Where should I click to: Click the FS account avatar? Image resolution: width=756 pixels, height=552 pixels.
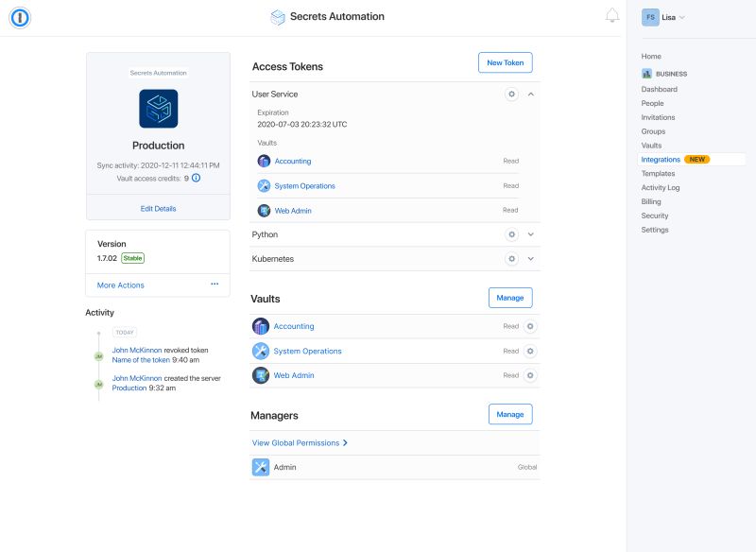(650, 17)
